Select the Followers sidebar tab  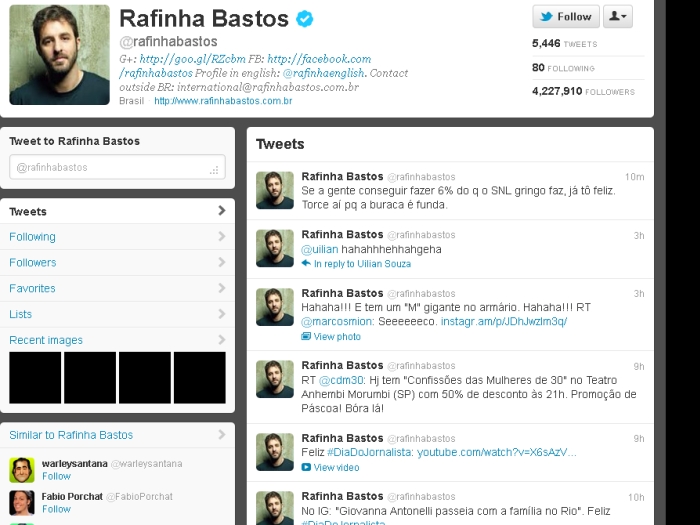(117, 262)
